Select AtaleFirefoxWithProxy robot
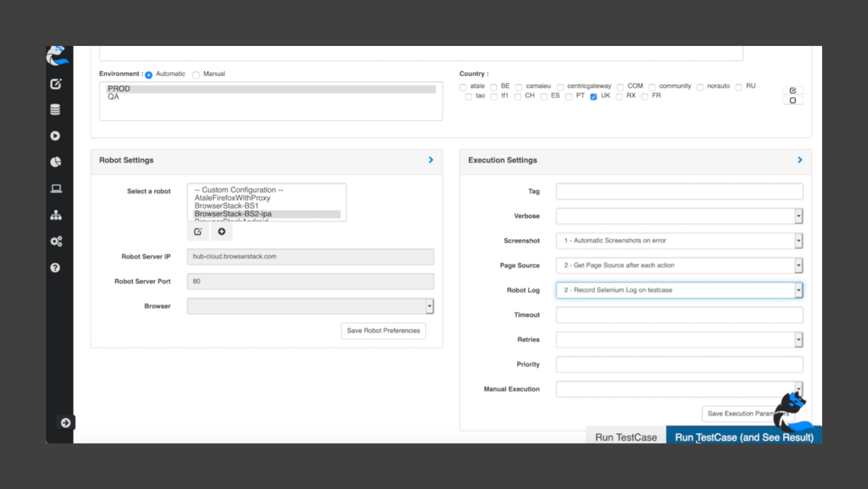This screenshot has width=868, height=489. [x=267, y=198]
